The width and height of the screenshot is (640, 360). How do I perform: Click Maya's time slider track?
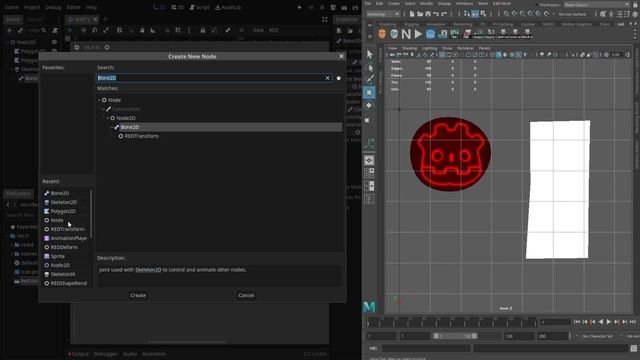452,322
